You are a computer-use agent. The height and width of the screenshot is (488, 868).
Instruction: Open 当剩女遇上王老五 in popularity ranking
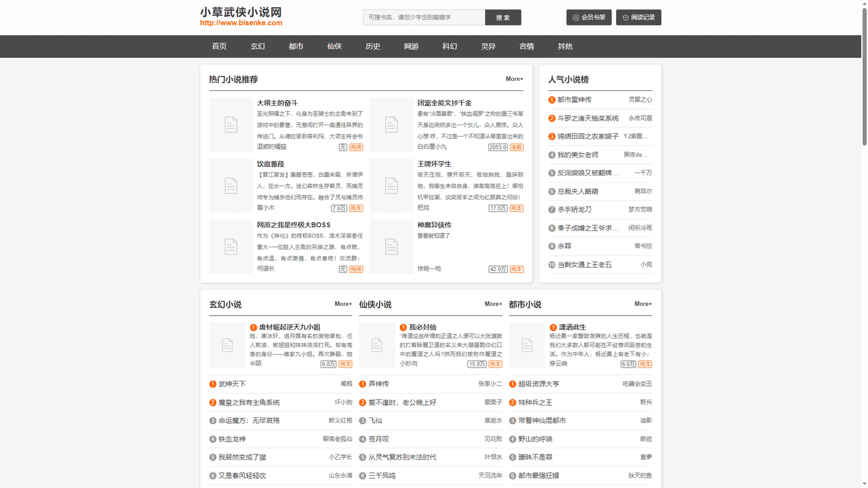click(585, 264)
